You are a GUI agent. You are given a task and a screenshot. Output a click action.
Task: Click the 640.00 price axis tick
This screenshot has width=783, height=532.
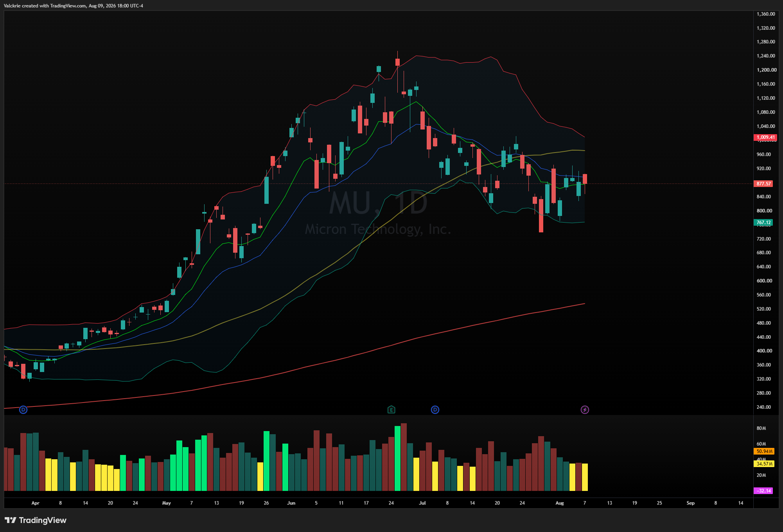tap(764, 267)
